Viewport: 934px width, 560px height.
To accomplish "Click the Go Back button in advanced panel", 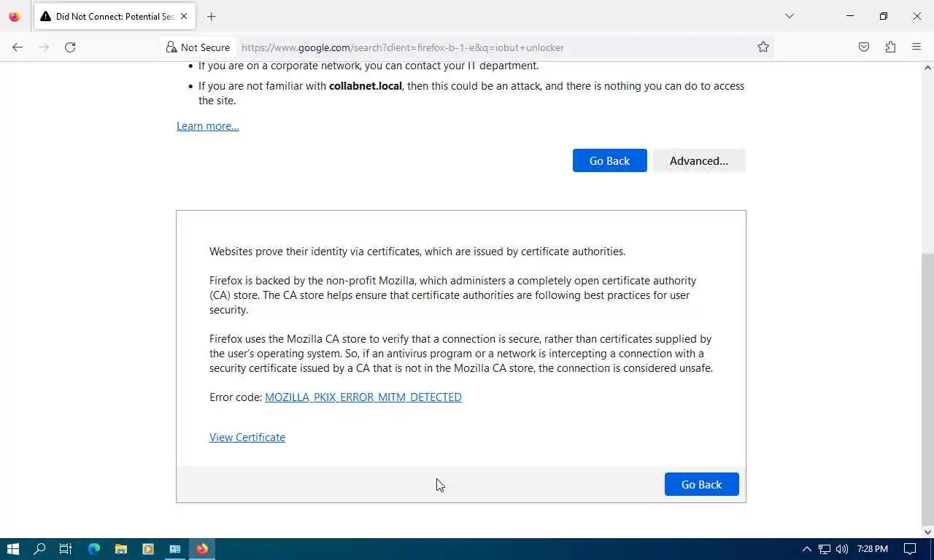I will click(x=702, y=484).
